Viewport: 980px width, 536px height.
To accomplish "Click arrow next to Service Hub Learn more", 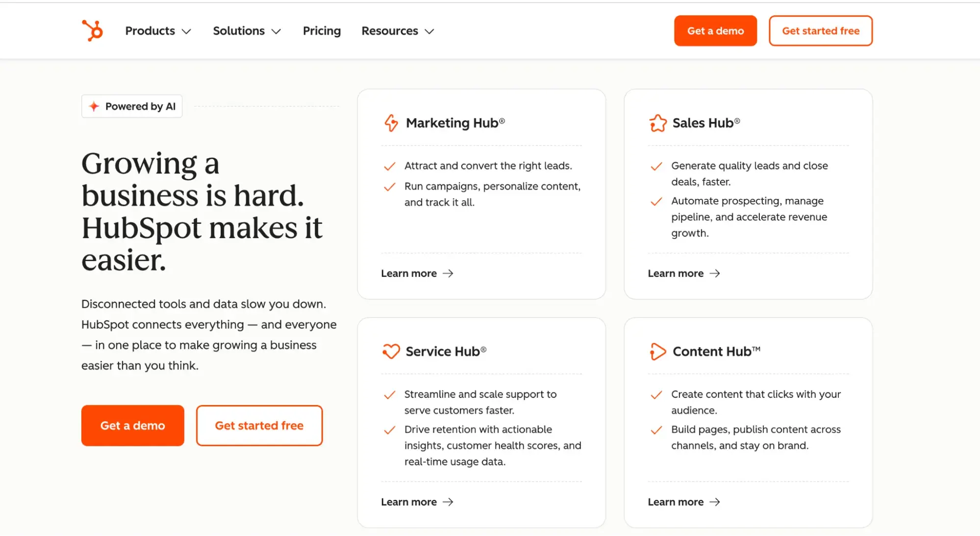I will point(448,502).
